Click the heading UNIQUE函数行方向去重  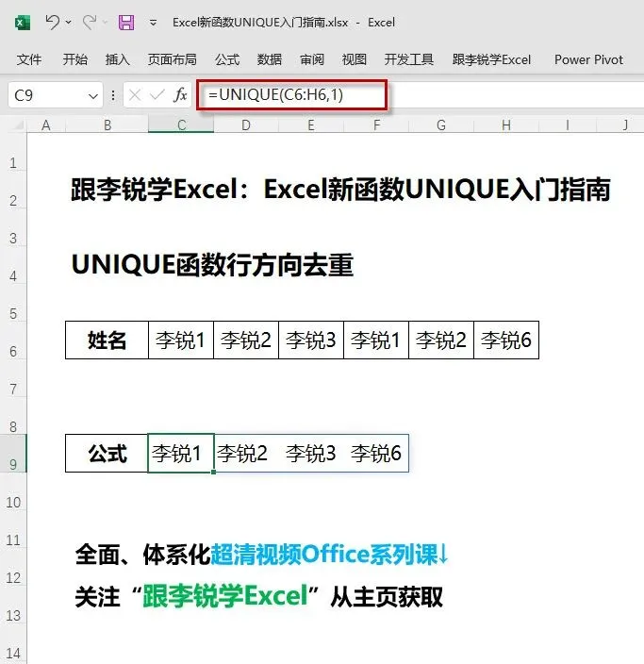tap(212, 265)
